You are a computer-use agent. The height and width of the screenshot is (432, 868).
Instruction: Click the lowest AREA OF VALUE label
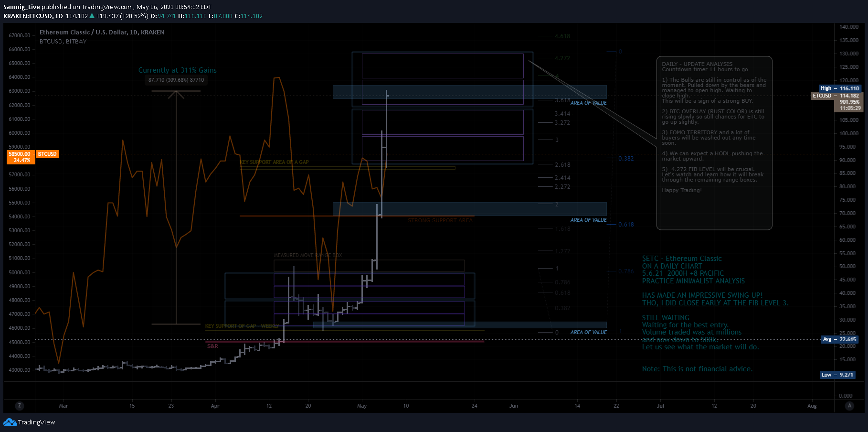click(589, 332)
